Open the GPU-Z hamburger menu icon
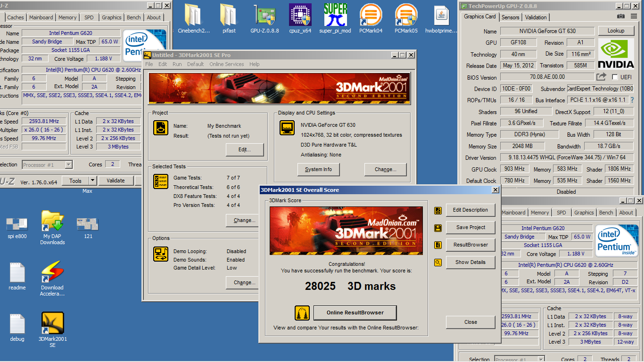The height and width of the screenshot is (362, 644). [634, 16]
